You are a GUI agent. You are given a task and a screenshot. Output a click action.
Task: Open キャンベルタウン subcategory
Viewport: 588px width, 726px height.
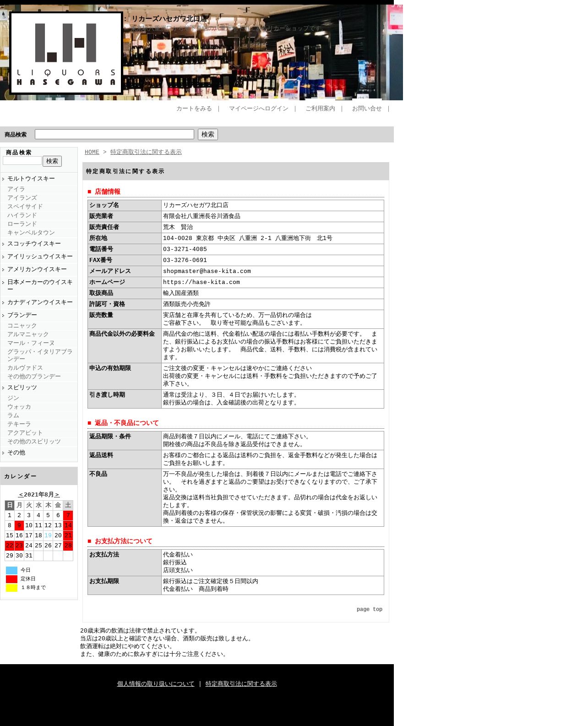[x=31, y=233]
